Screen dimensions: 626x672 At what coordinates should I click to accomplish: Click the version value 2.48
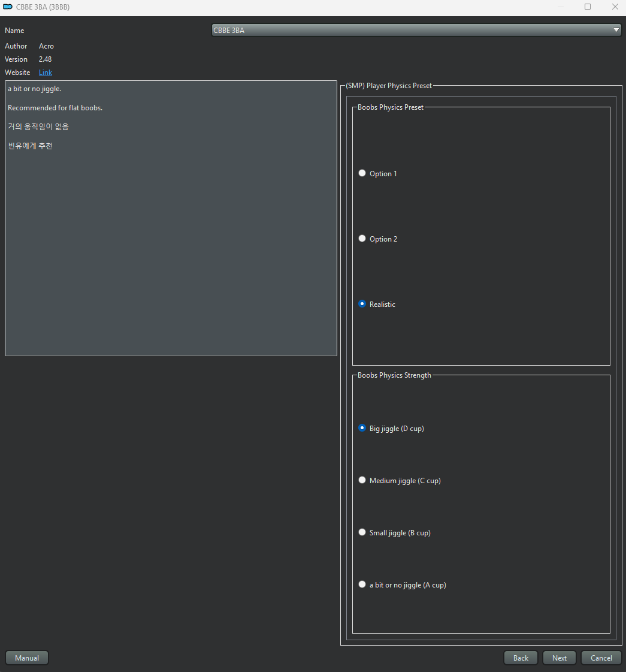[x=46, y=59]
